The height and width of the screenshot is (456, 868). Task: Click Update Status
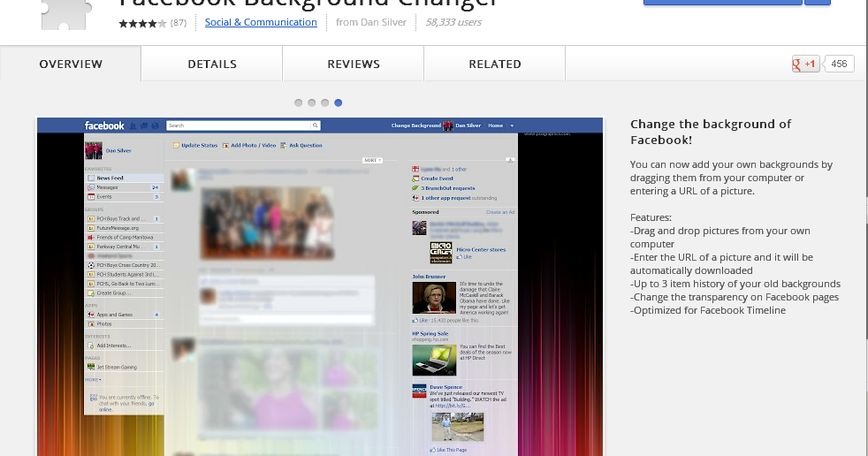pos(195,146)
